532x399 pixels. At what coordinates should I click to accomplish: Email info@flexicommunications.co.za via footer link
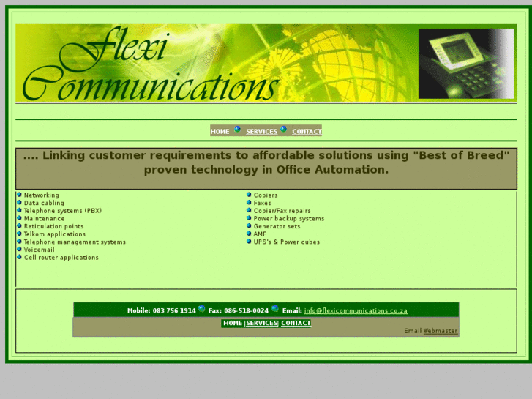(x=356, y=310)
